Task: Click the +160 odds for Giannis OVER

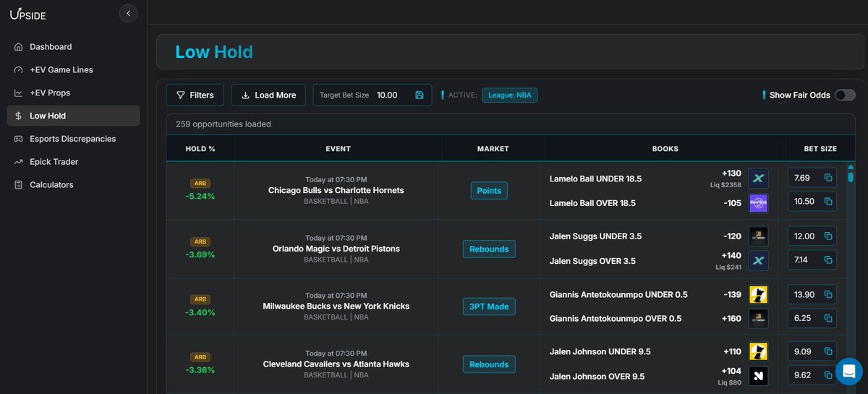Action: click(731, 318)
